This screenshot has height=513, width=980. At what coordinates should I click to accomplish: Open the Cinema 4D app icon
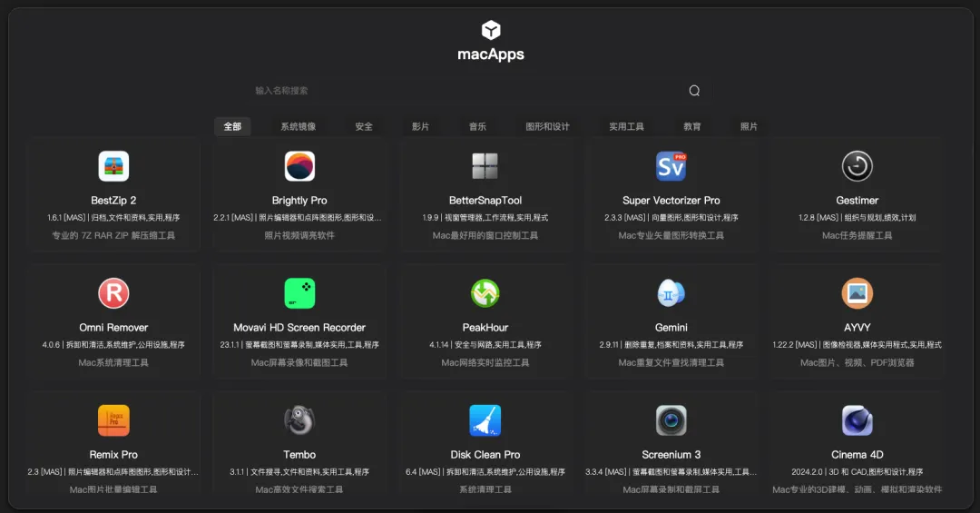coord(857,420)
